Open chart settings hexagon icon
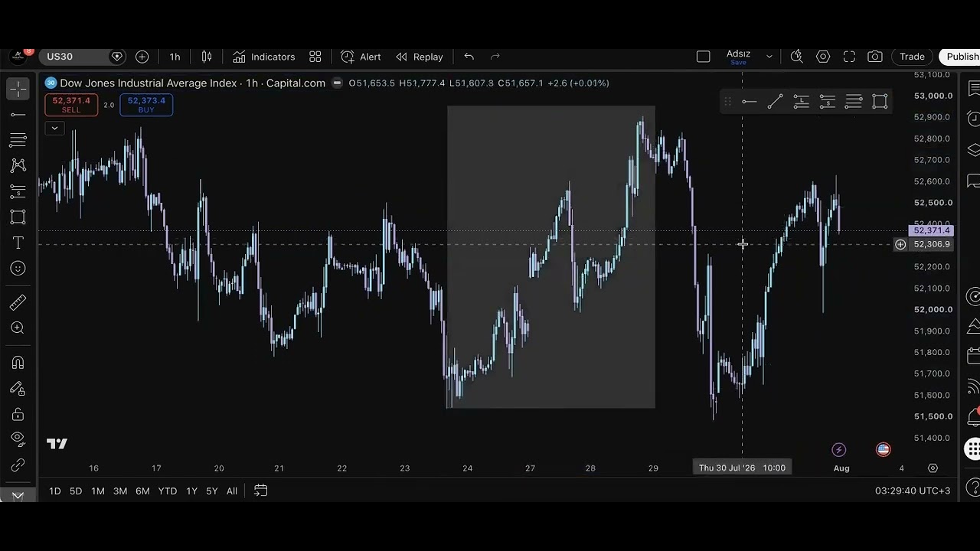This screenshot has width=980, height=551. (823, 57)
